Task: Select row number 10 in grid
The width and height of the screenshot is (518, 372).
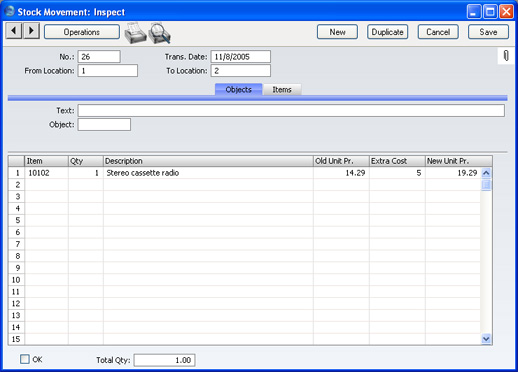Action: tap(17, 280)
